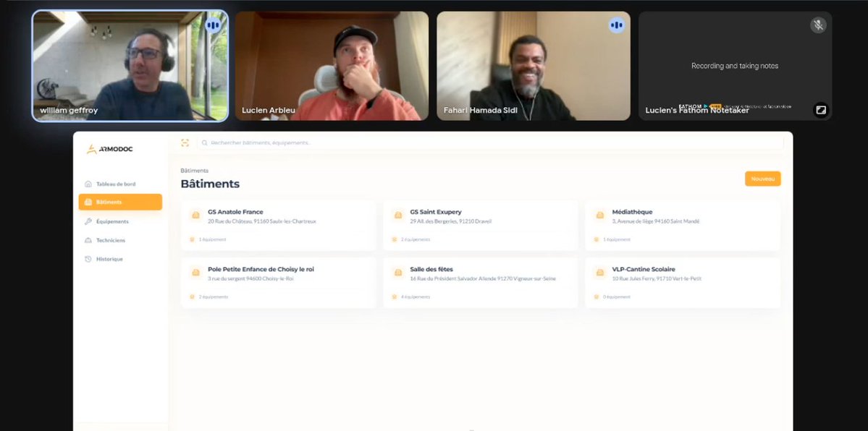Click Fahari Hamada Sidi's audio indicator icon
This screenshot has height=431, width=868.
coord(616,25)
